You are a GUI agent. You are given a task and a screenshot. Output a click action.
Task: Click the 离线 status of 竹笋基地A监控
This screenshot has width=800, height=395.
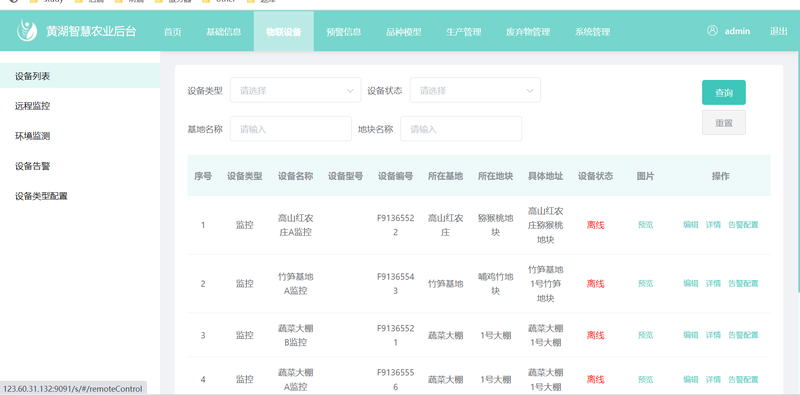(x=595, y=283)
